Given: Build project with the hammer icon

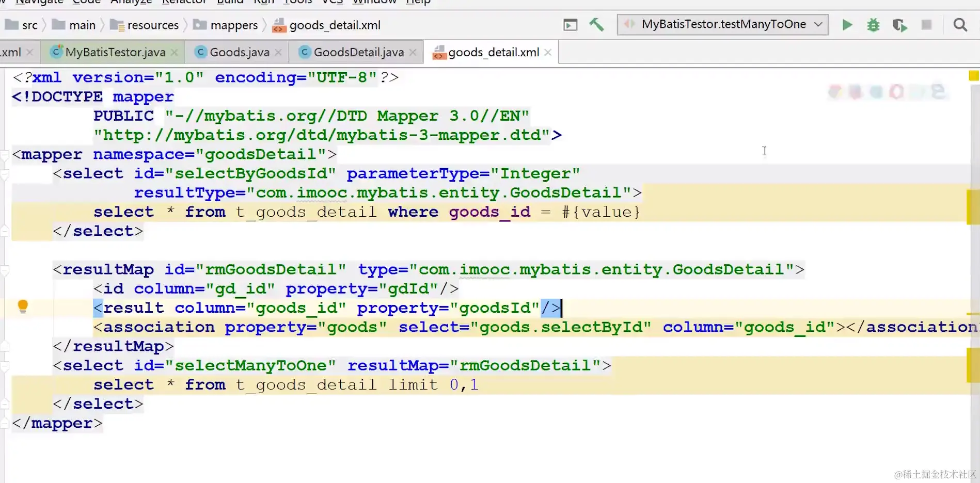Looking at the screenshot, I should (596, 24).
